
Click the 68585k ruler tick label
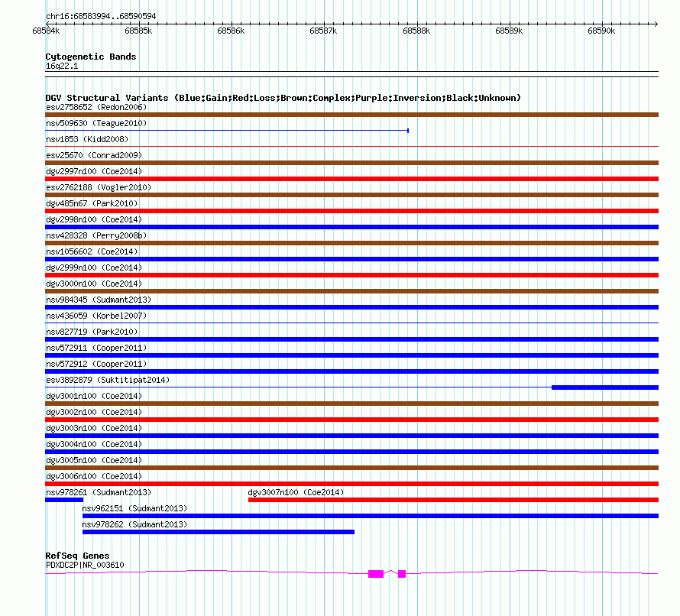[138, 31]
